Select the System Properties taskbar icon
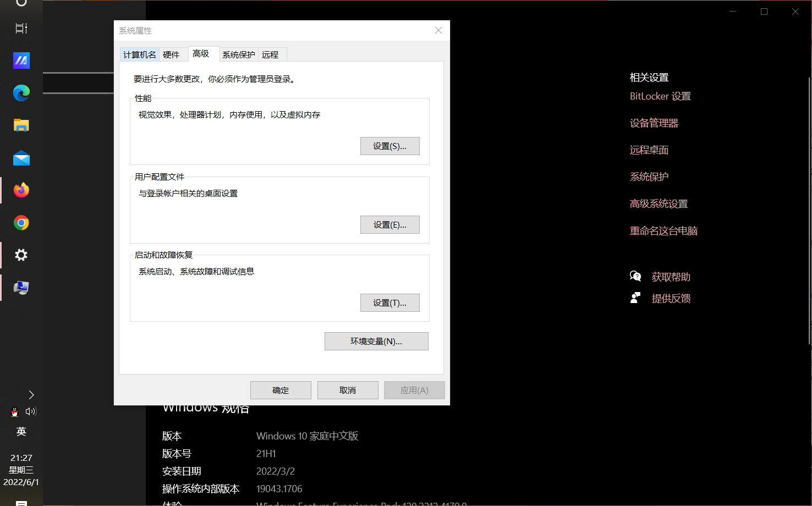Screen dimensions: 812x506 pos(21,288)
